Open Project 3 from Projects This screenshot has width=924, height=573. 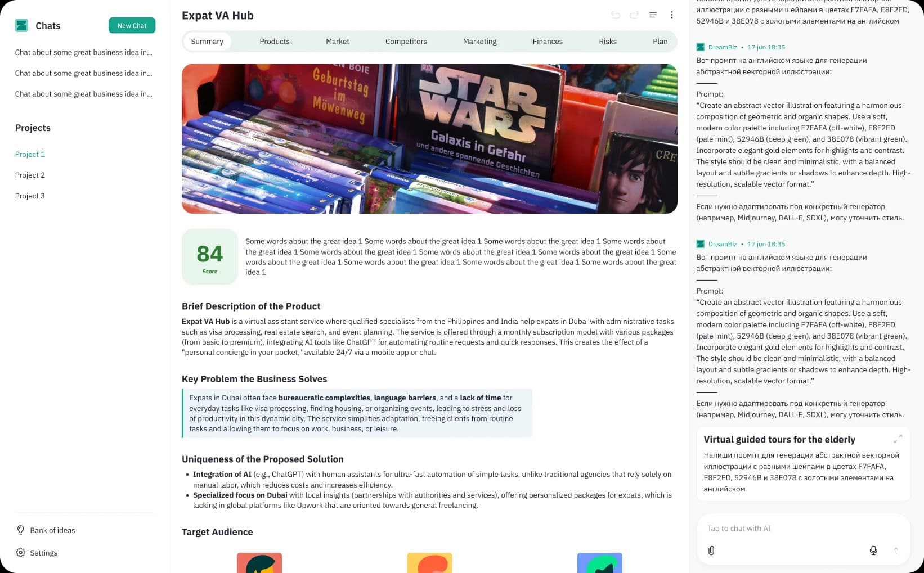tap(30, 196)
